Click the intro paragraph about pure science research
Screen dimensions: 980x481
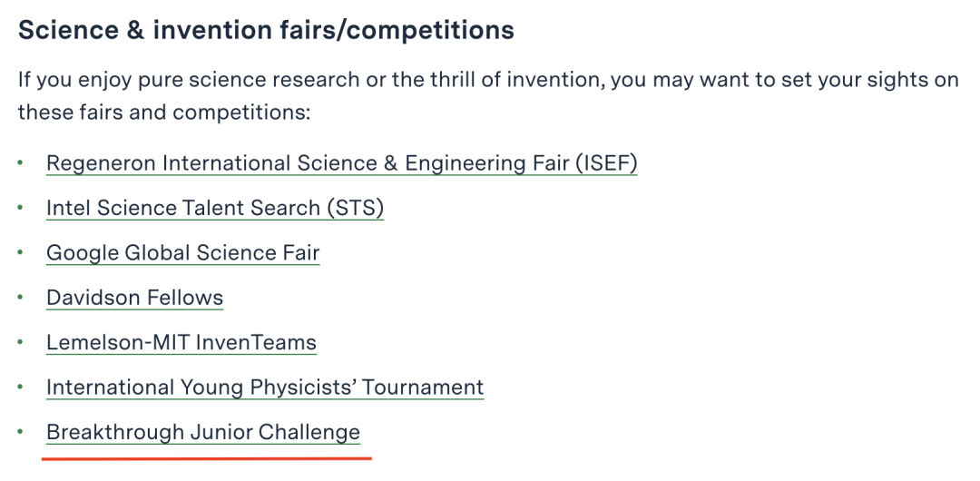(488, 80)
